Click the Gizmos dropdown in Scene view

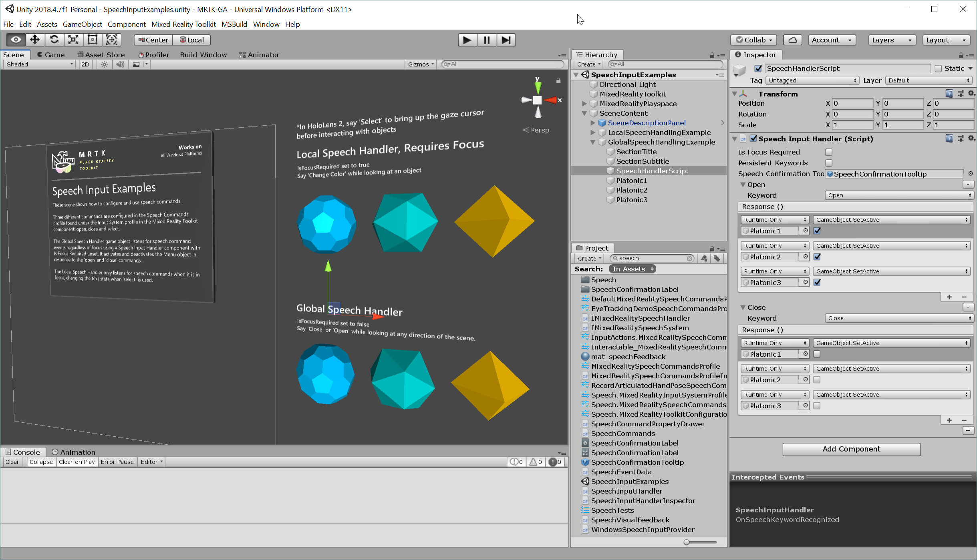421,64
